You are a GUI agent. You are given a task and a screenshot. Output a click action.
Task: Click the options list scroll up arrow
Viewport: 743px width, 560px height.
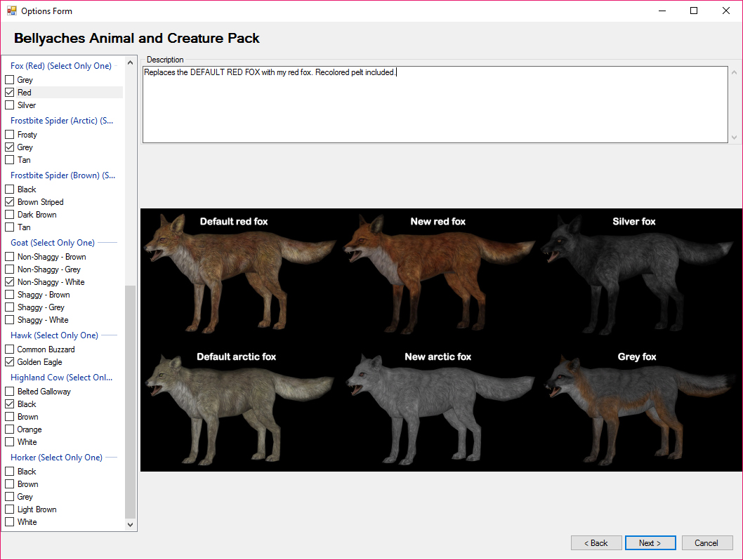pyautogui.click(x=131, y=62)
